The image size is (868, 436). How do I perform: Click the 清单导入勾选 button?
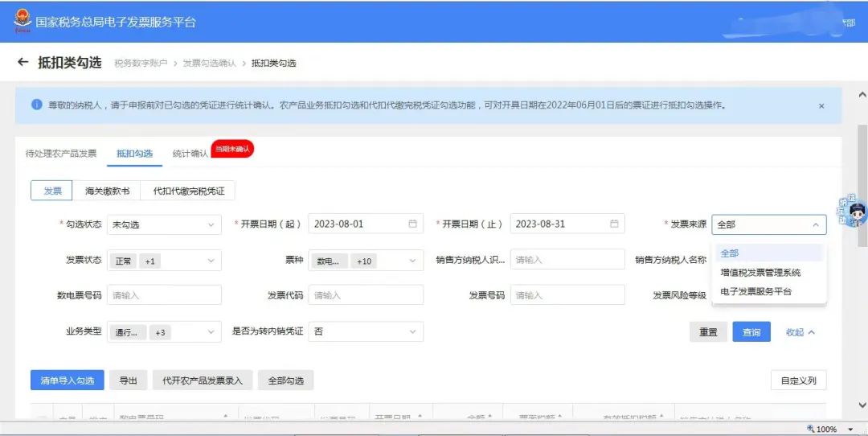click(67, 380)
